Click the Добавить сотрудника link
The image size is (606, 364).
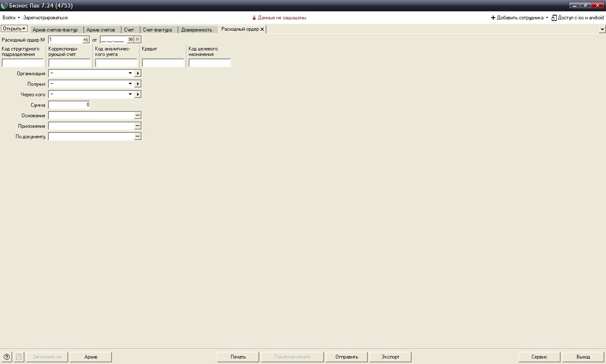tap(517, 18)
